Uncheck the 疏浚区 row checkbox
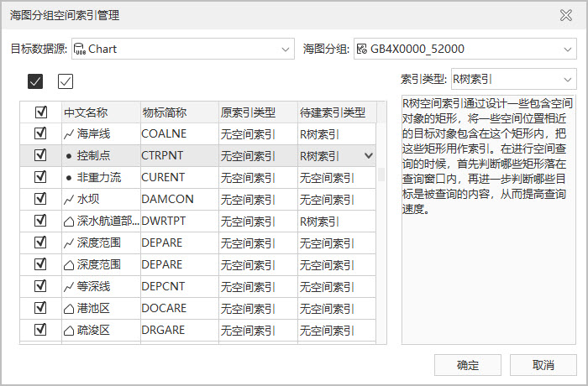Screen dimensions: 588x386 (40, 330)
